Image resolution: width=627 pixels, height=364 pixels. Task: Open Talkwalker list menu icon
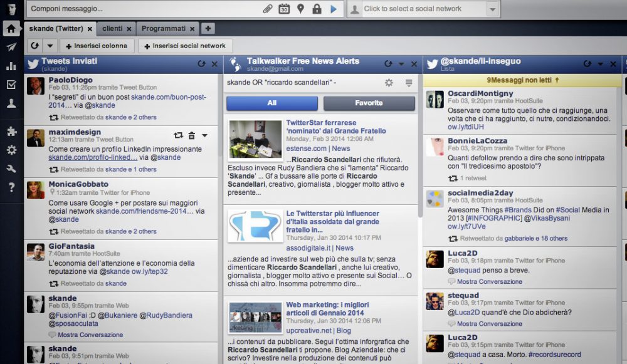coord(409,83)
